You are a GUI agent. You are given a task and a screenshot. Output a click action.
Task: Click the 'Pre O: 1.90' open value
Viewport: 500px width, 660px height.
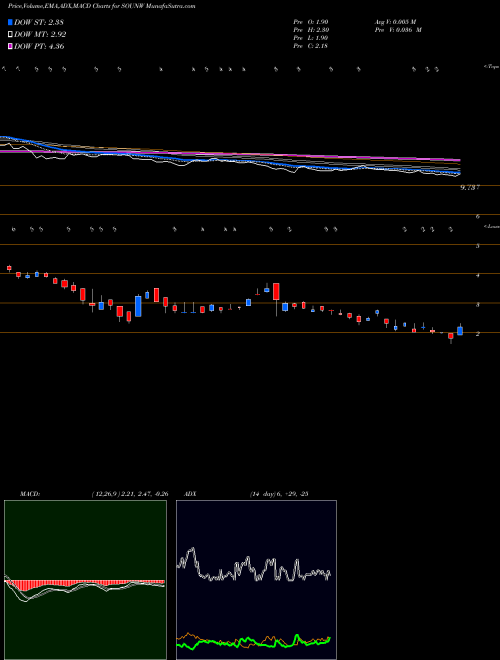tap(311, 21)
